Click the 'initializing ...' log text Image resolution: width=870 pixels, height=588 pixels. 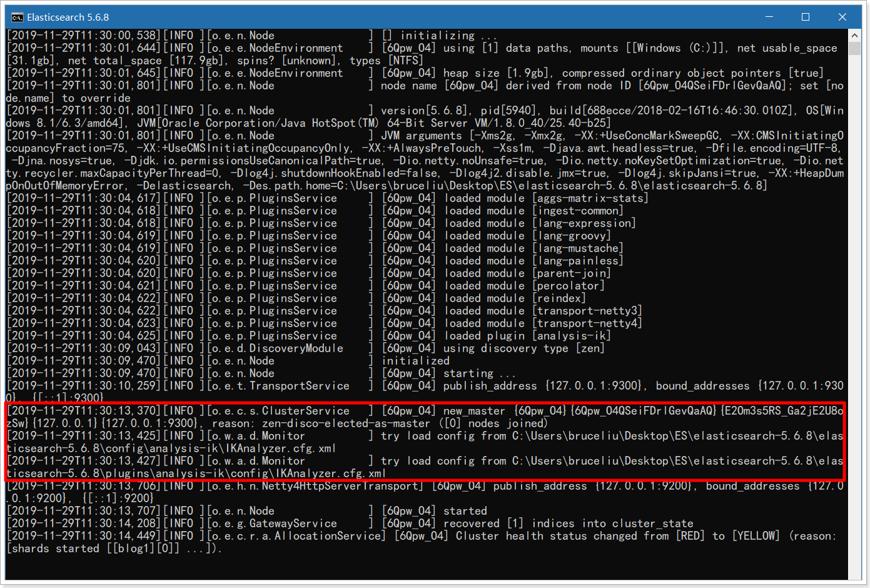(x=448, y=36)
